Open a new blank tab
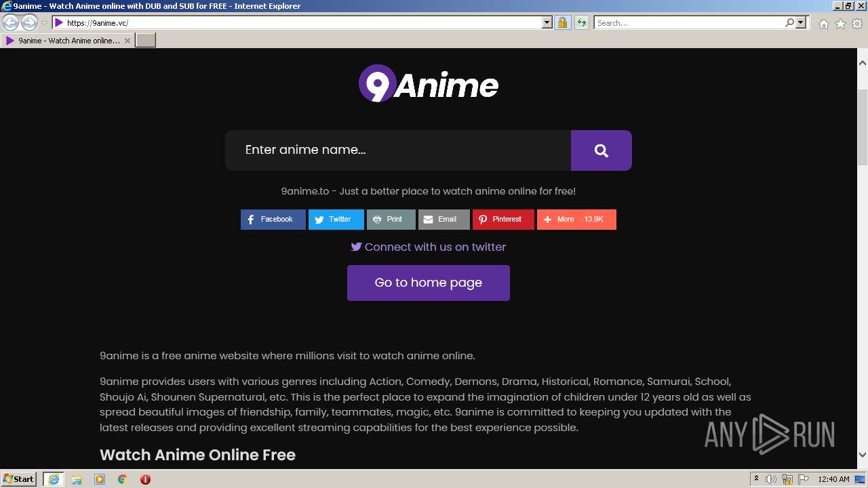The width and height of the screenshot is (868, 488). [x=146, y=41]
